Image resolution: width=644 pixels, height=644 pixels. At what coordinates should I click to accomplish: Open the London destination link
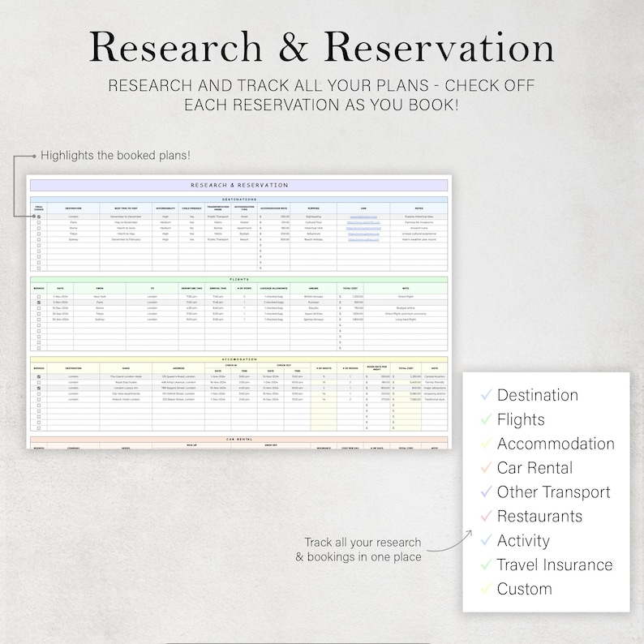pyautogui.click(x=363, y=217)
